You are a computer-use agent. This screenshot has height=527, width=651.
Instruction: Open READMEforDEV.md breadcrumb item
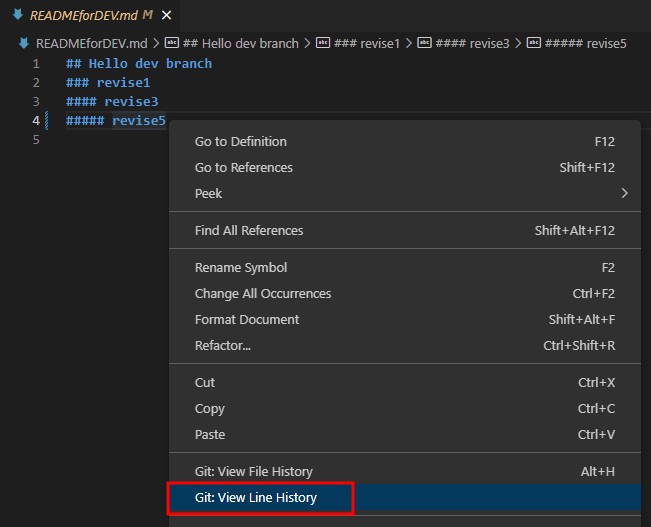91,43
